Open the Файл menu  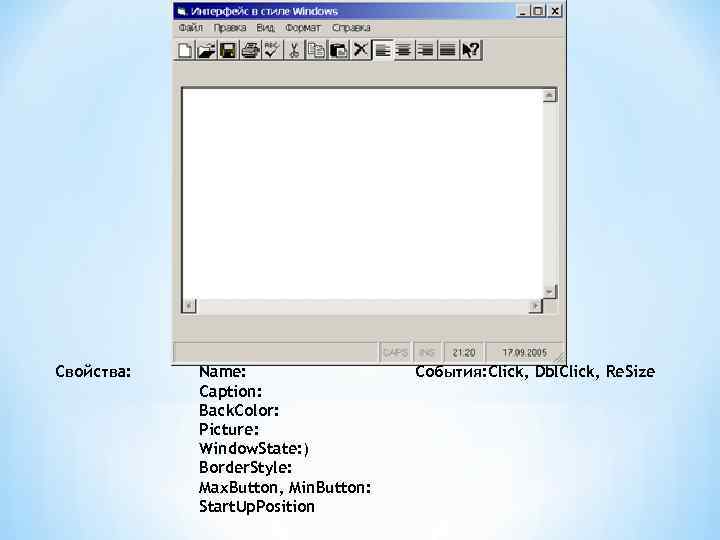[191, 28]
